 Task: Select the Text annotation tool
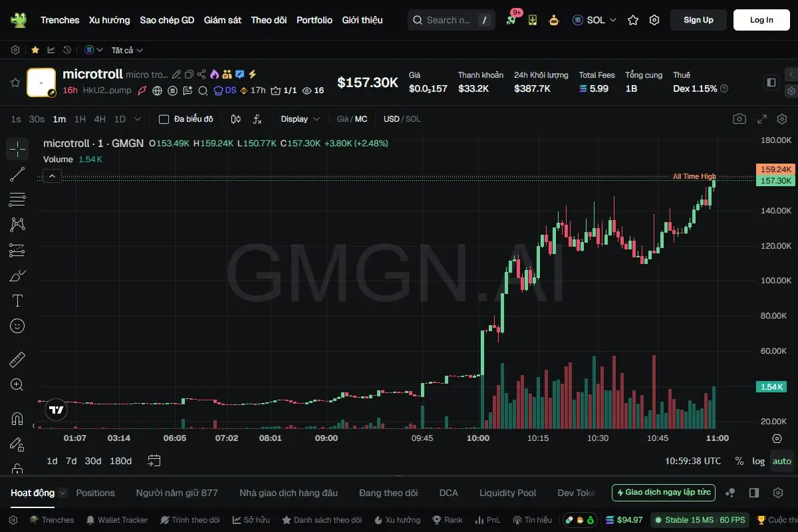tap(17, 301)
